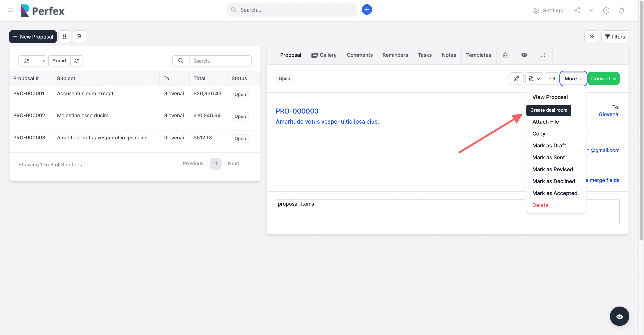Click the New Proposal button

(33, 37)
